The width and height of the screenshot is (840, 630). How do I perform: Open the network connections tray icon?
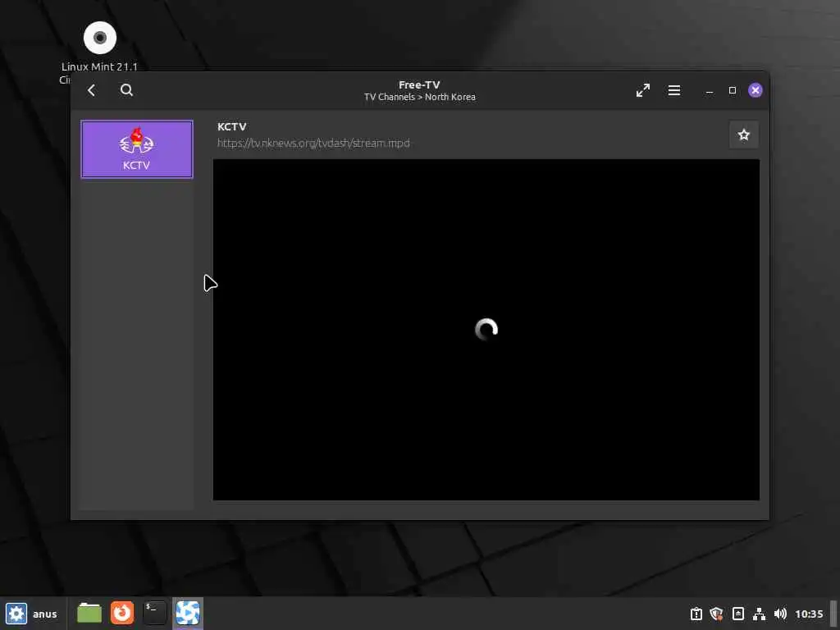759,614
